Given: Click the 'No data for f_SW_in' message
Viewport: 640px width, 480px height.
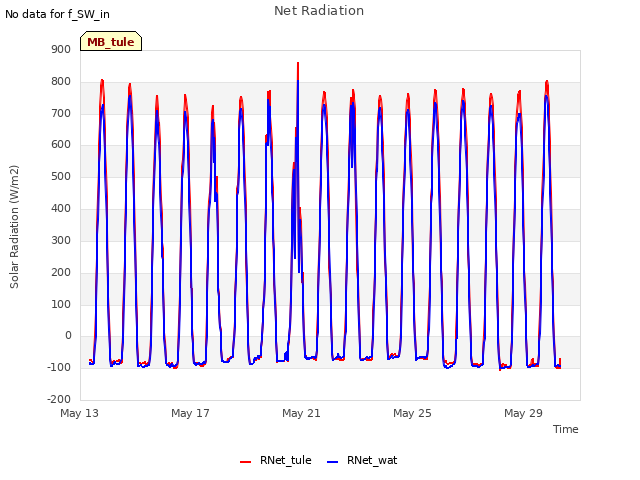Looking at the screenshot, I should click(57, 14).
